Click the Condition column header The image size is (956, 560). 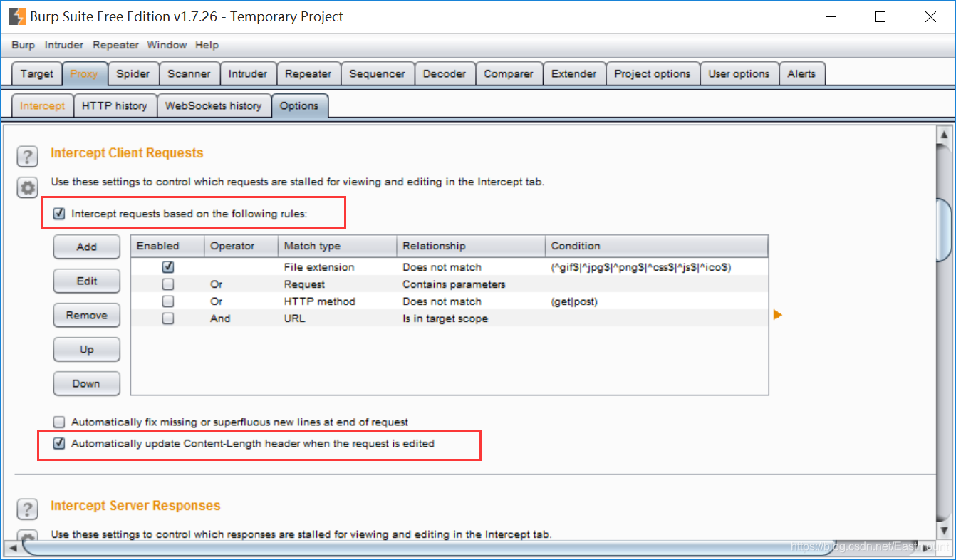657,246
